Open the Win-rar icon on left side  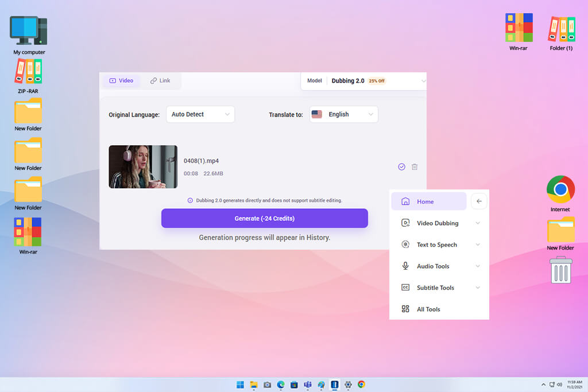coord(28,236)
